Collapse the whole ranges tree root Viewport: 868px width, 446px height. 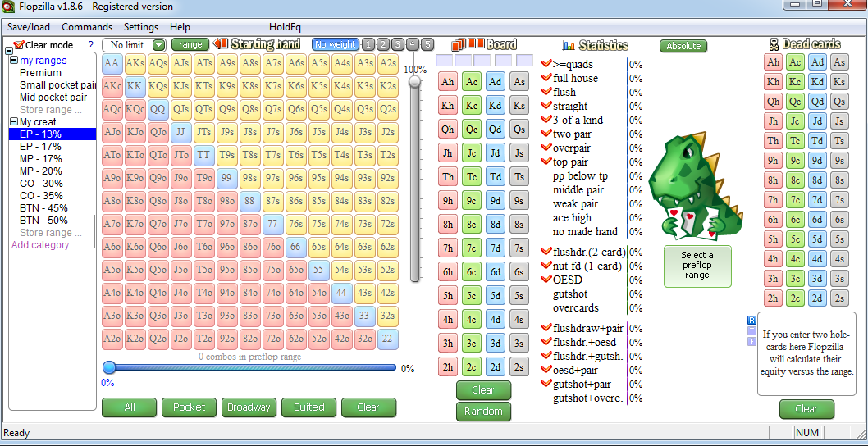pyautogui.click(x=8, y=51)
